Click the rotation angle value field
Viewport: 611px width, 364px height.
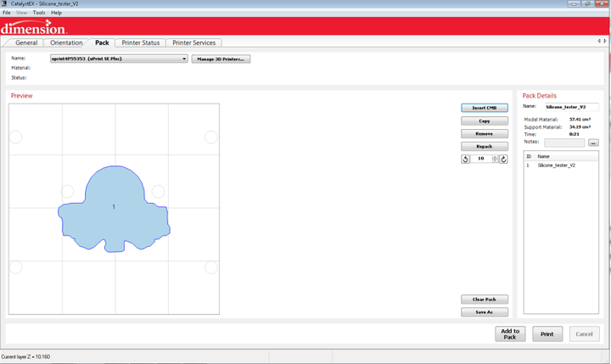(481, 159)
